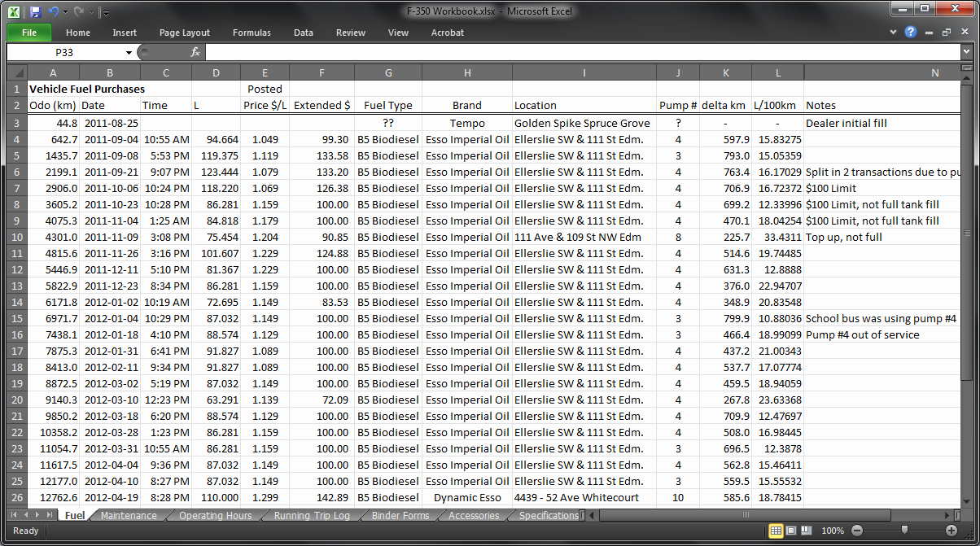Expand the formula bar with right-side chevron
This screenshot has height=546, width=980.
[x=966, y=52]
